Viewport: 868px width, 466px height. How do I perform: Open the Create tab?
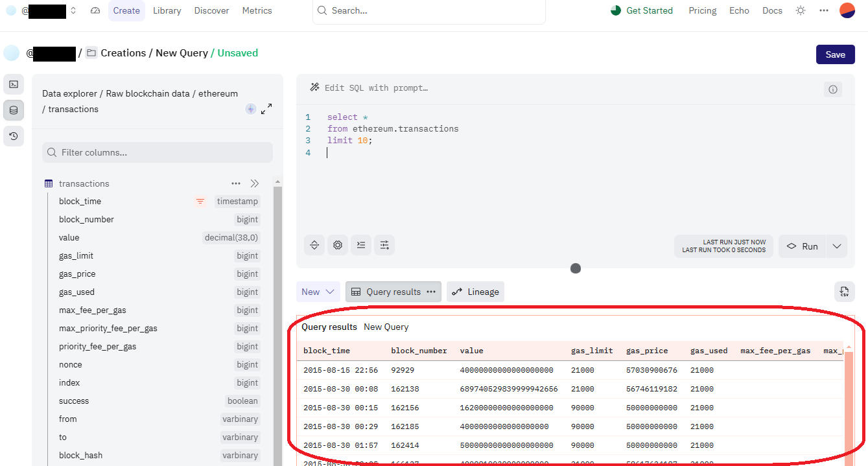126,10
